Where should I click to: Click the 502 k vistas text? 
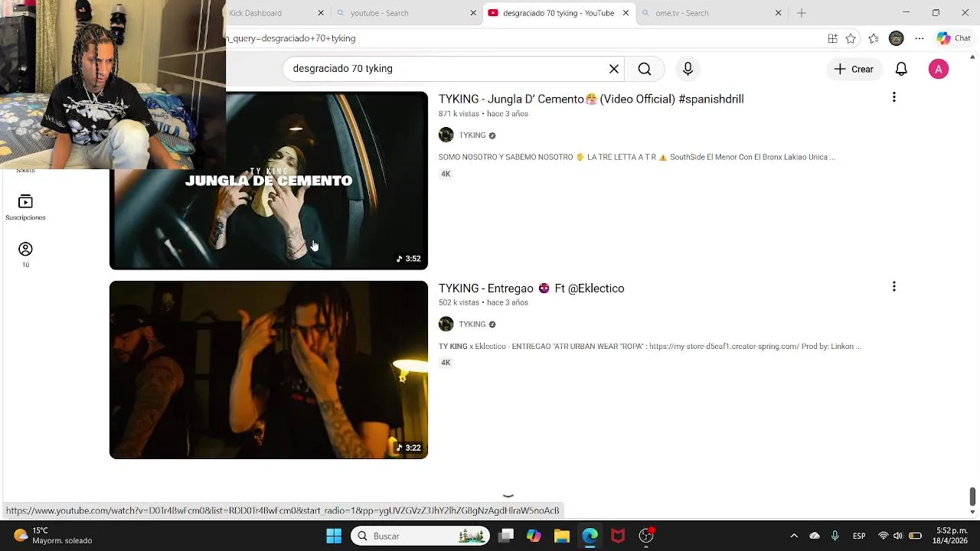point(459,302)
